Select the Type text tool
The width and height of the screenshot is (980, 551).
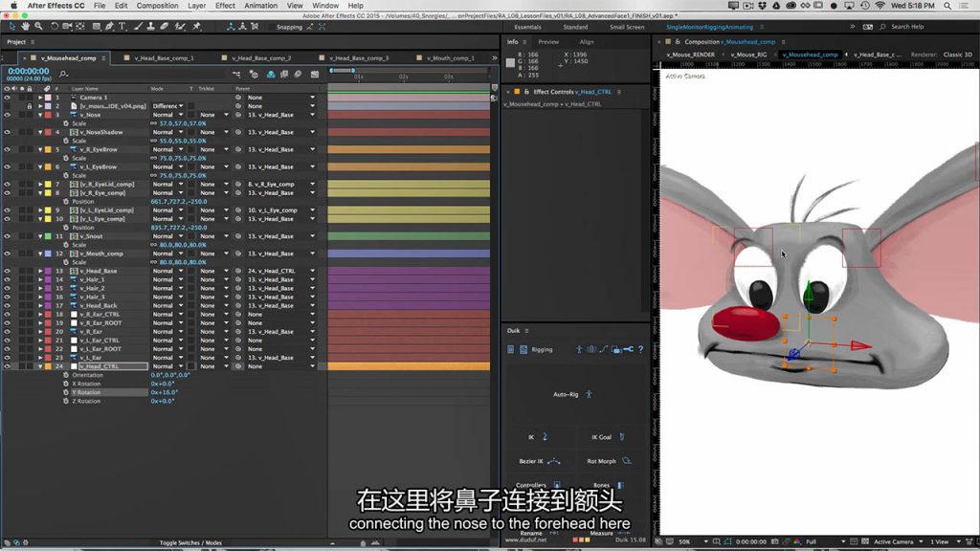tap(122, 26)
